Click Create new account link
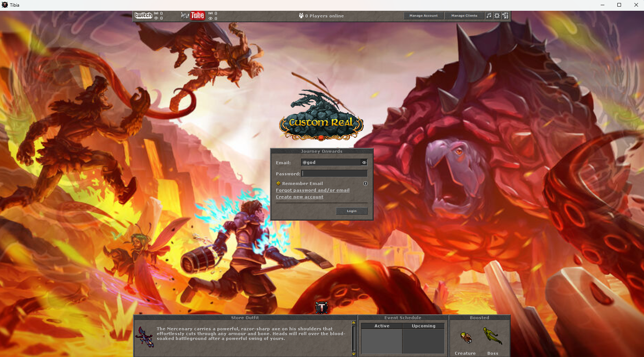This screenshot has width=644, height=357. 300,197
